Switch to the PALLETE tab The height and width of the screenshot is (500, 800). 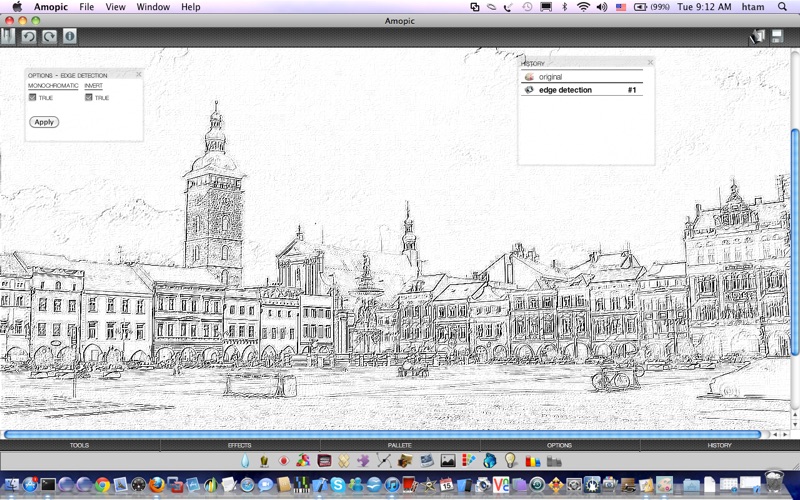[399, 445]
